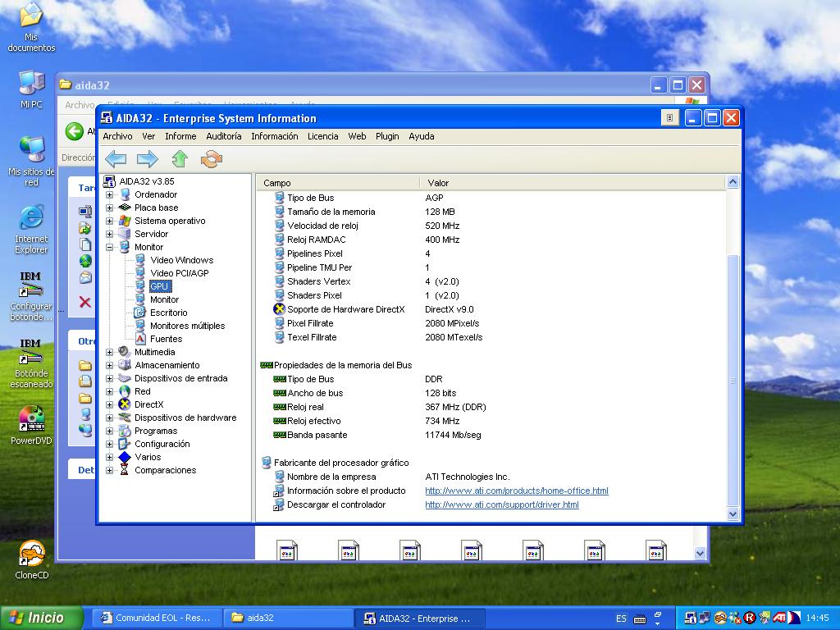Open the Plugin menu
This screenshot has width=840, height=630.
tap(387, 136)
